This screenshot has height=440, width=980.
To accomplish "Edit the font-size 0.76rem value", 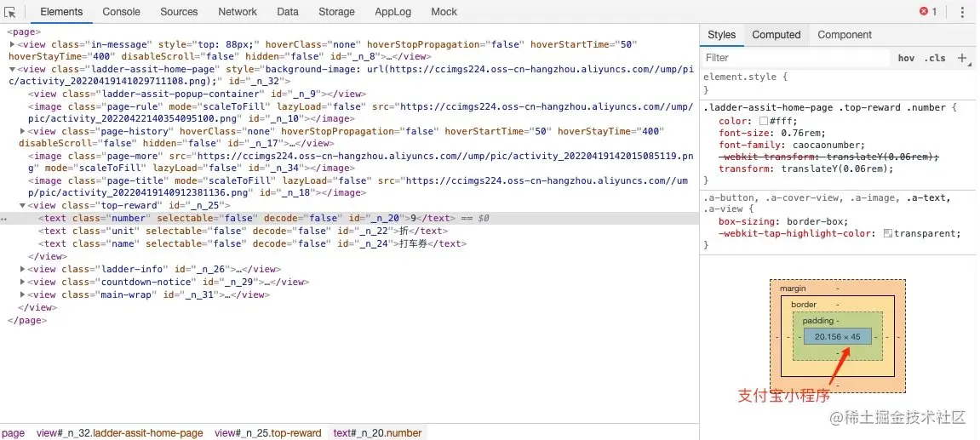I will tap(803, 133).
